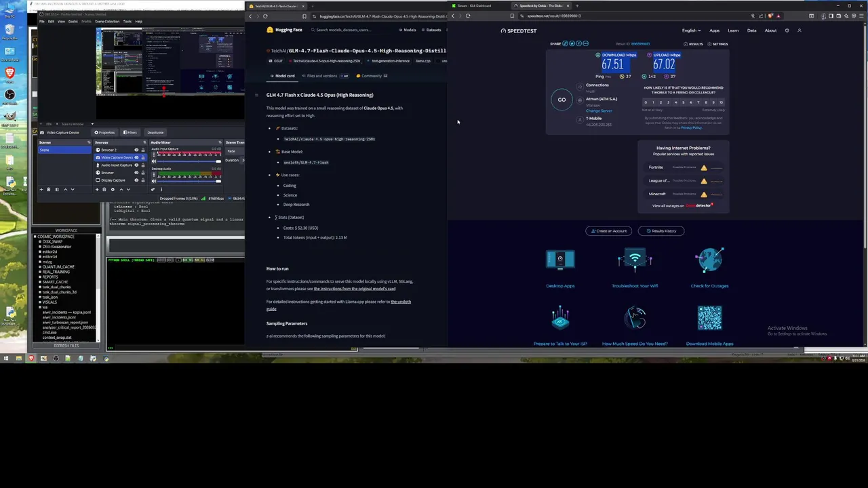This screenshot has width=868, height=488.
Task: Click Speedtest share link icon
Action: [x=565, y=43]
